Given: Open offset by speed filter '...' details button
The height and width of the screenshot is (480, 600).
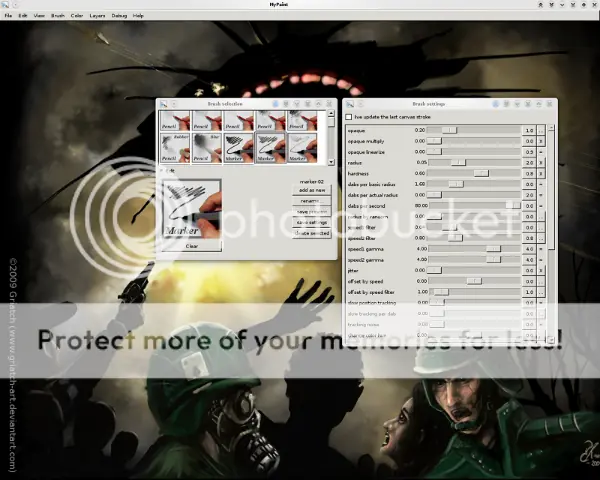Looking at the screenshot, I should 541,292.
